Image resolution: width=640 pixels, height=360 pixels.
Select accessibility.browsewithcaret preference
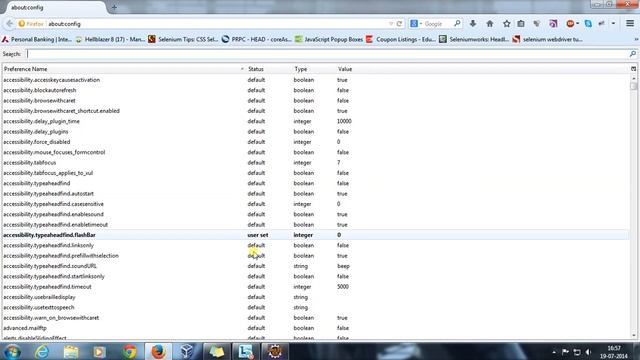point(39,100)
